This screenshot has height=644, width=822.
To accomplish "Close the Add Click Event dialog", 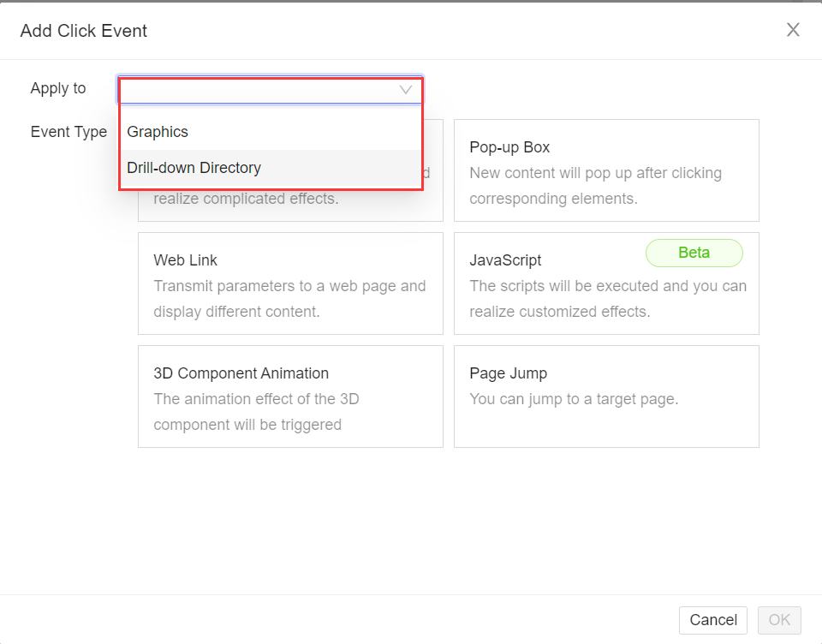I will point(793,30).
